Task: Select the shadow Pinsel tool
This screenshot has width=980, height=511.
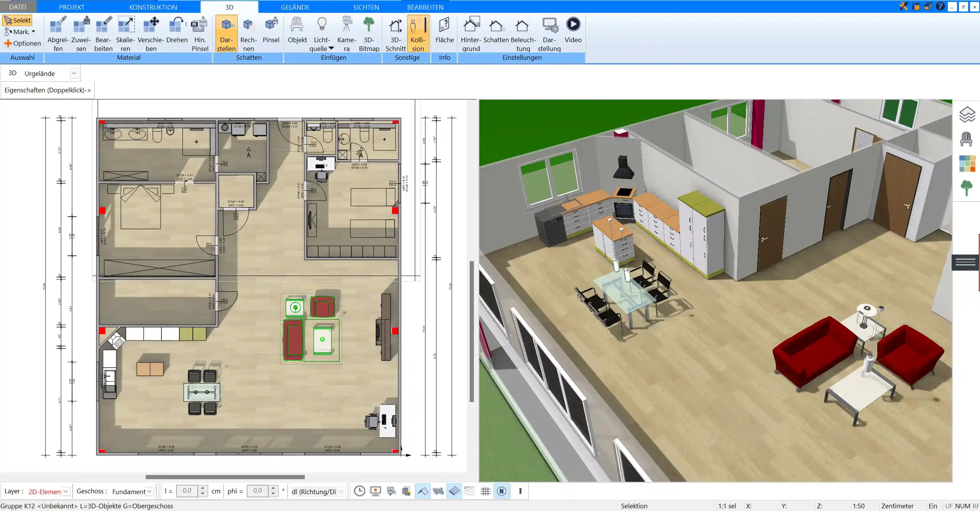Action: point(271,30)
